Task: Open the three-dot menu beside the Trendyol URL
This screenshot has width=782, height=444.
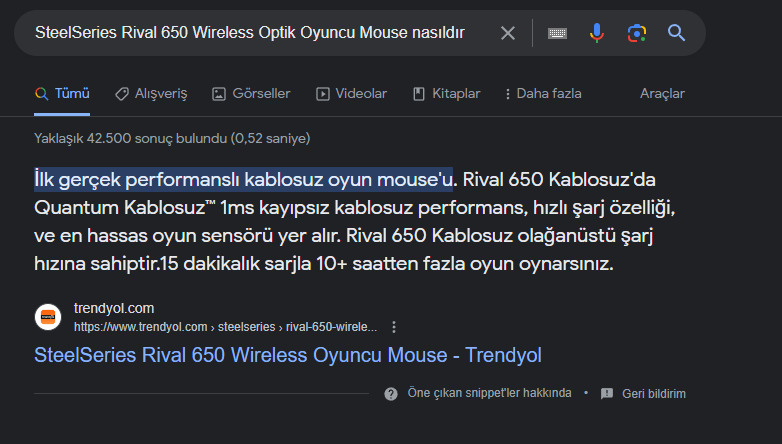Action: coord(395,327)
